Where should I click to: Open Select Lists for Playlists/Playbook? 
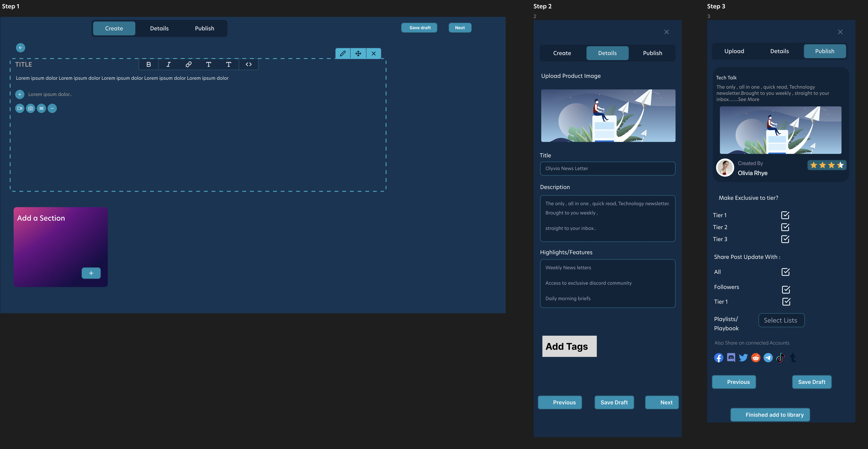[x=781, y=320]
